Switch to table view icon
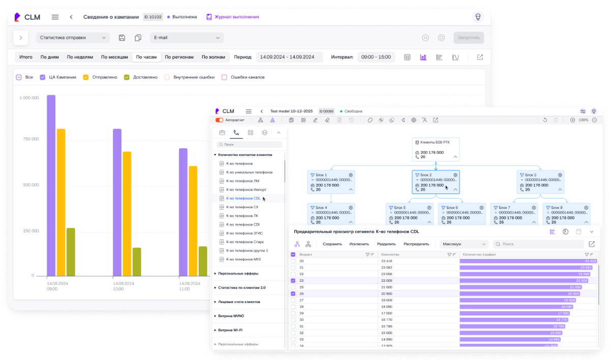 pos(407,57)
